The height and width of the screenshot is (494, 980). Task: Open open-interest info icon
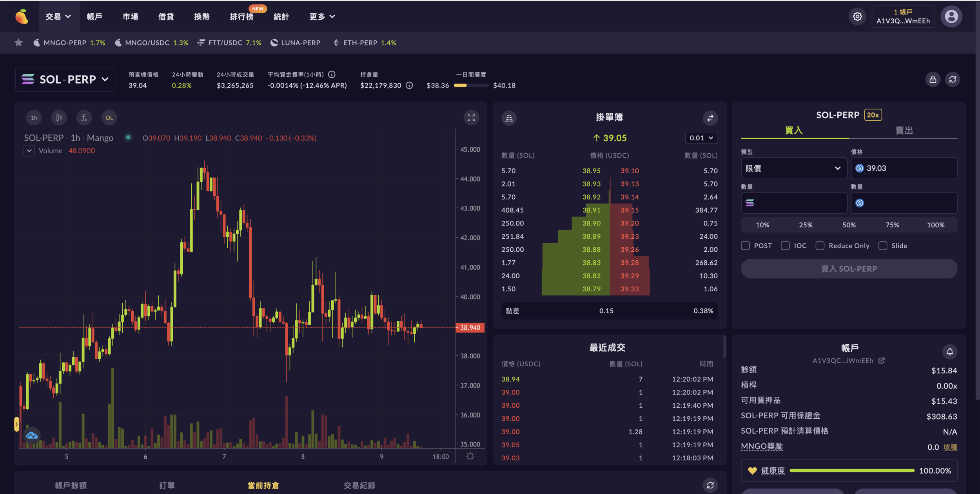click(x=409, y=85)
